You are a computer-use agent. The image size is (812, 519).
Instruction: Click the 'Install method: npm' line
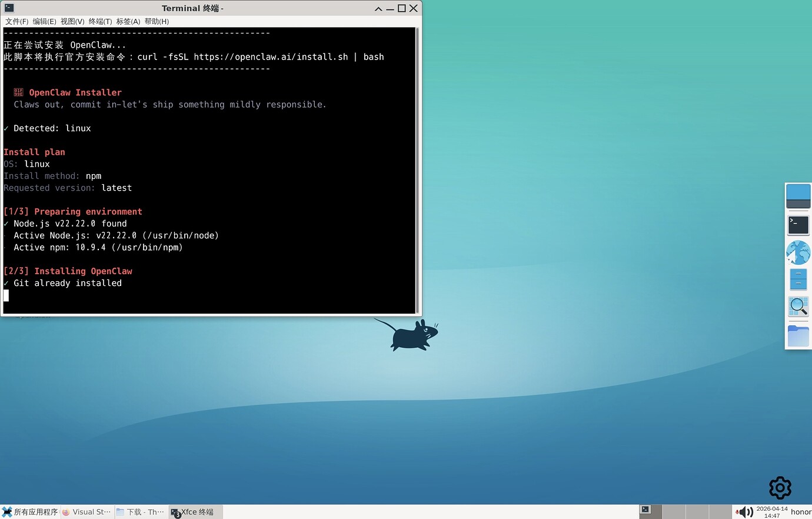click(x=52, y=176)
